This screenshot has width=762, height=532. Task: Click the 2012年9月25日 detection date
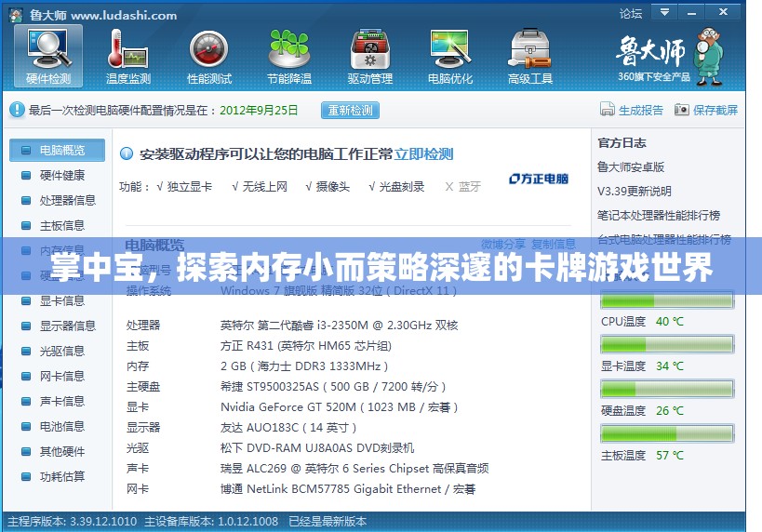(259, 111)
